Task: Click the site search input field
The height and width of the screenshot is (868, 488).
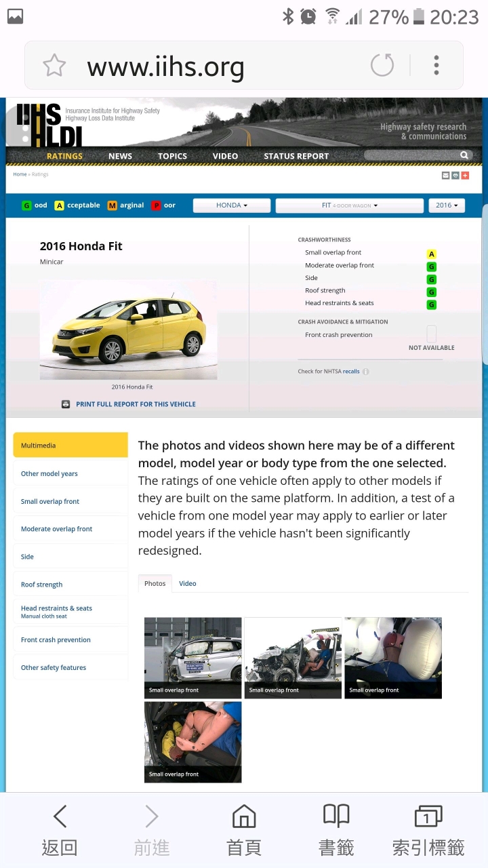Action: click(411, 155)
